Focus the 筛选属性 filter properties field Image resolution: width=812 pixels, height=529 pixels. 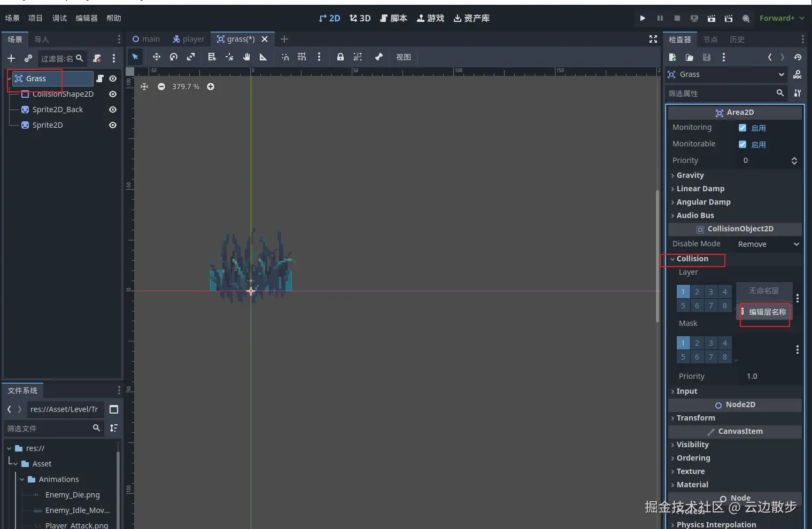click(x=727, y=94)
